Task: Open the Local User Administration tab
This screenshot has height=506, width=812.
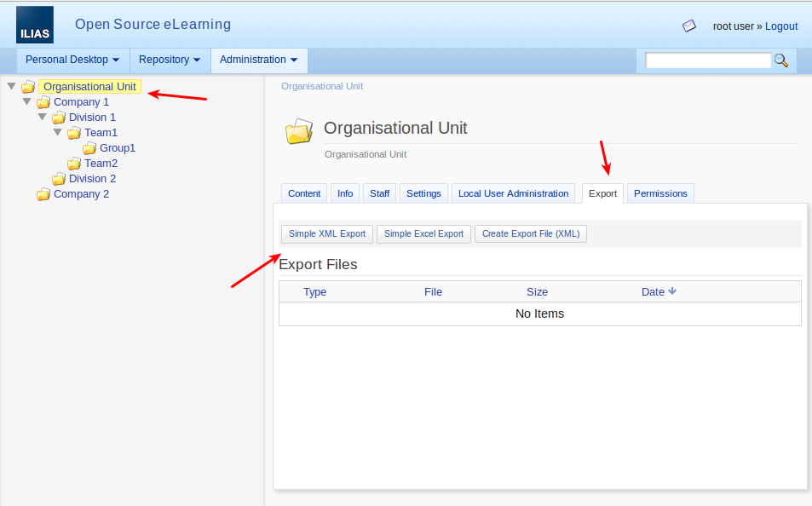Action: [513, 193]
